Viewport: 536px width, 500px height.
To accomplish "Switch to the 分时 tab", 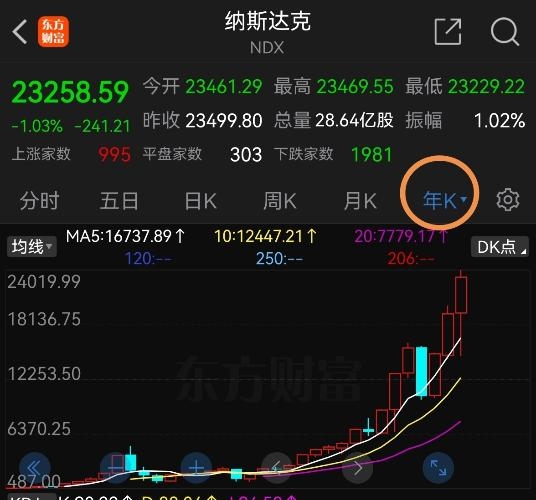I will [x=39, y=201].
